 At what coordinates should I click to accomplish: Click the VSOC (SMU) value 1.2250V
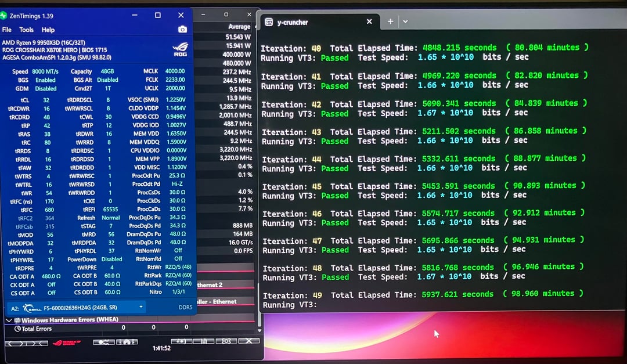pyautogui.click(x=175, y=100)
